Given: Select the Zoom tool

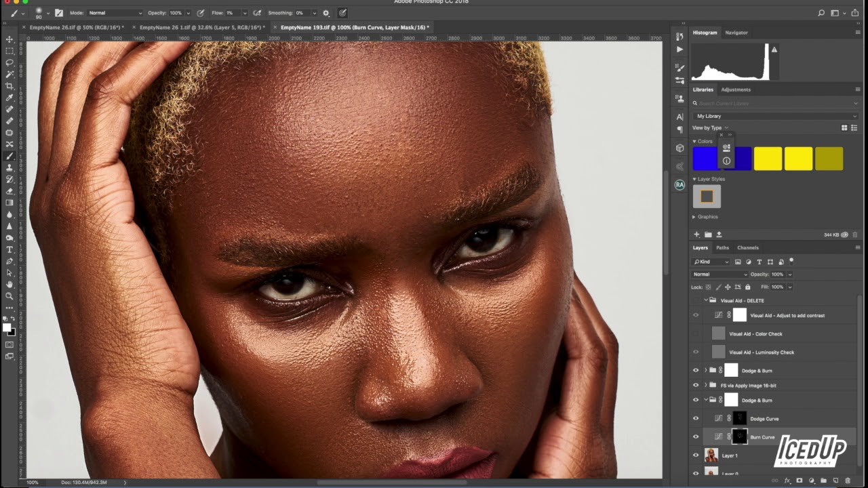Looking at the screenshot, I should 9,296.
